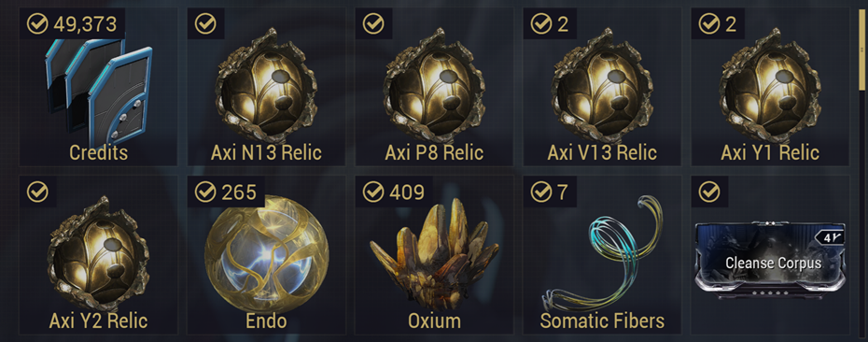The image size is (868, 342).
Task: Select the Credits stack icon
Action: [98, 91]
